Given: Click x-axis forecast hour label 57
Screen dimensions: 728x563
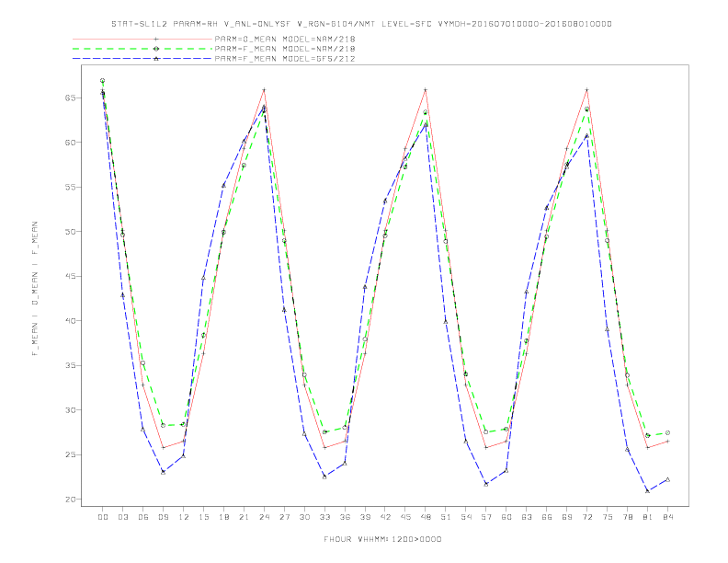Looking at the screenshot, I should tap(486, 517).
